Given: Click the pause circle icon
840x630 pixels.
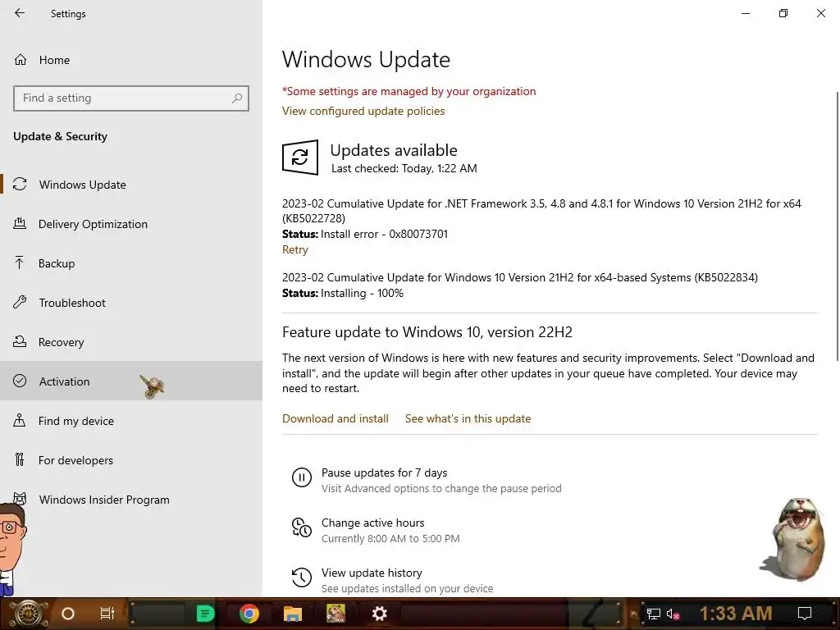Looking at the screenshot, I should [302, 477].
